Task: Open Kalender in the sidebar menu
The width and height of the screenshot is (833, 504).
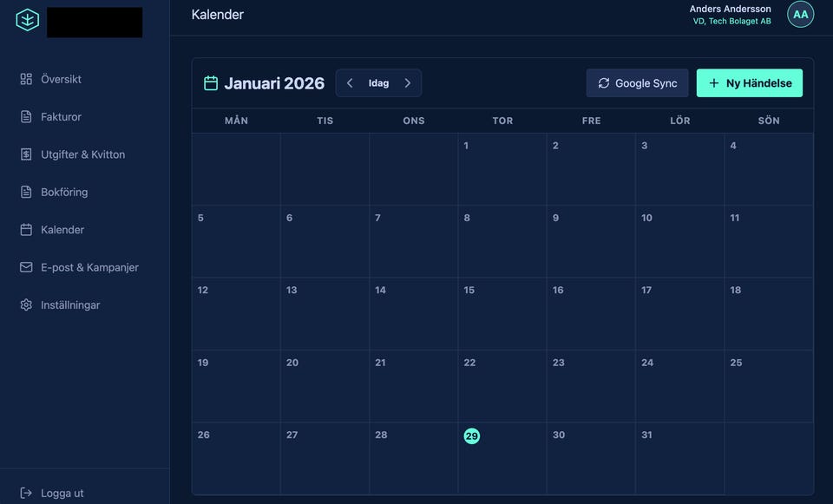Action: pos(62,230)
